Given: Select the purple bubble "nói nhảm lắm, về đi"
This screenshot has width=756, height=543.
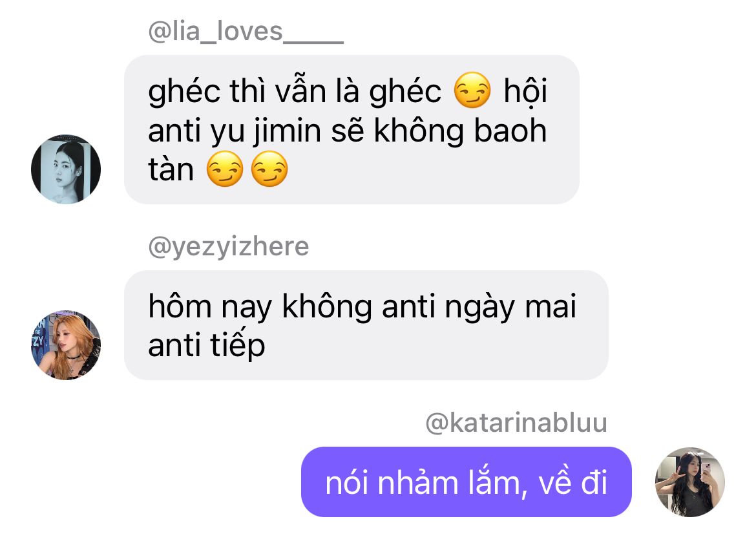Looking at the screenshot, I should (x=467, y=482).
